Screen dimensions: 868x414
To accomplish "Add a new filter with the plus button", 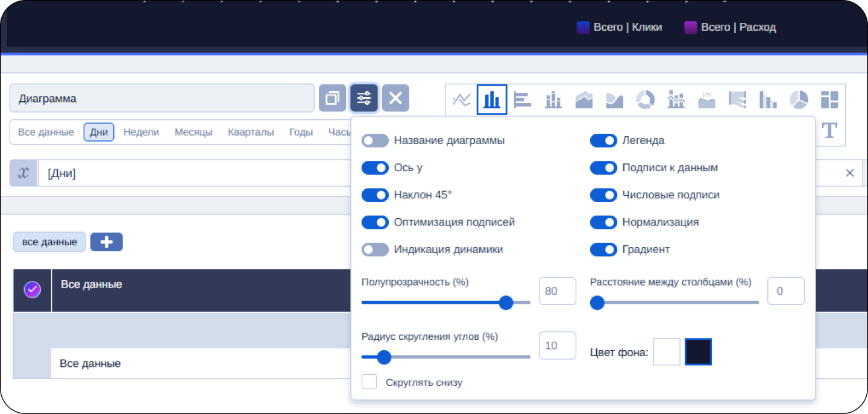I will pos(107,242).
